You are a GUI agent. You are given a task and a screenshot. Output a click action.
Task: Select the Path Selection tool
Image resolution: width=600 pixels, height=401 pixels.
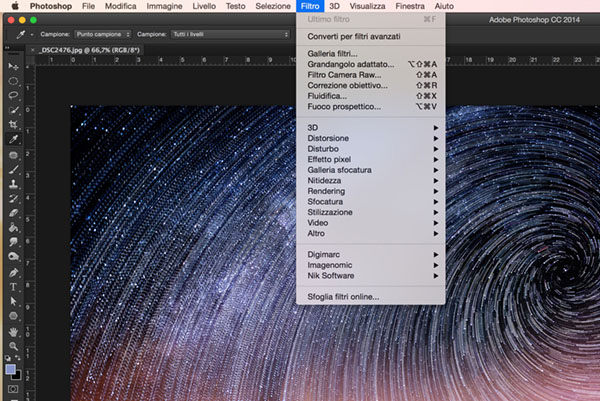(x=13, y=302)
